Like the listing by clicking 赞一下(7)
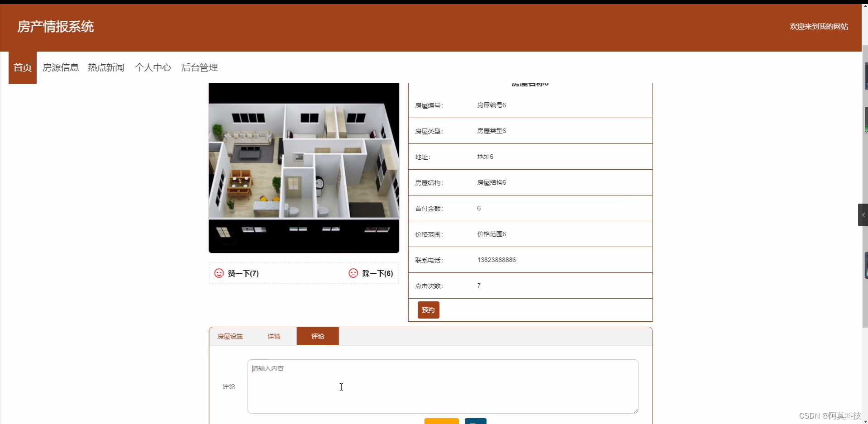 coord(243,273)
